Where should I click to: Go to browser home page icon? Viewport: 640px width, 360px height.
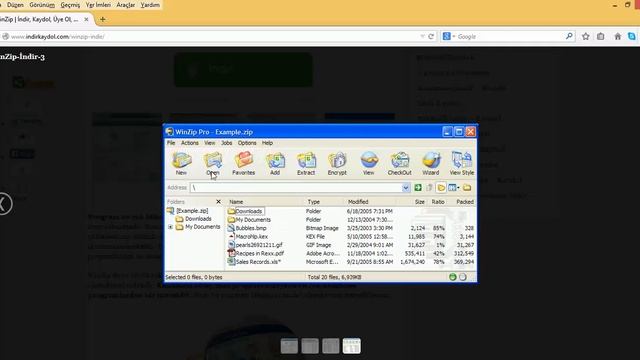[618, 36]
